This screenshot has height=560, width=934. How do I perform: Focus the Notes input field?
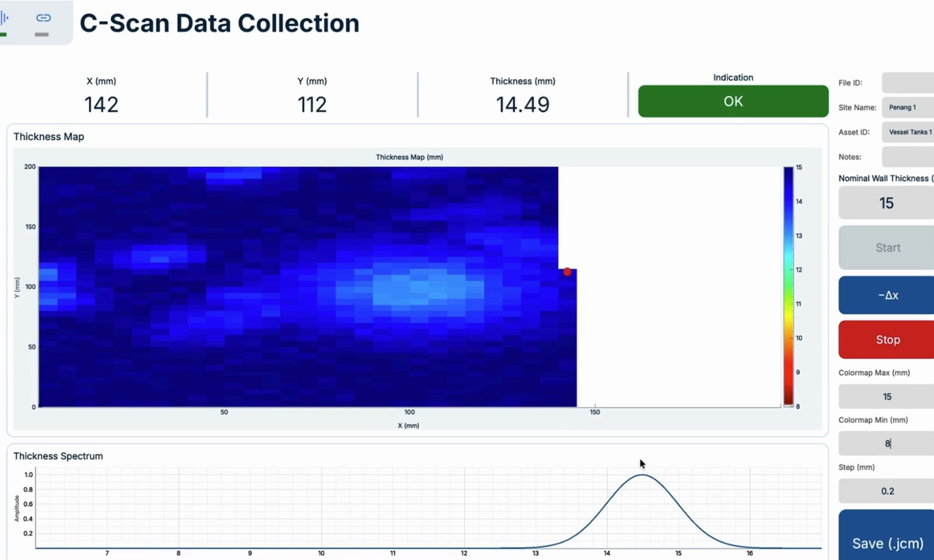click(x=908, y=157)
